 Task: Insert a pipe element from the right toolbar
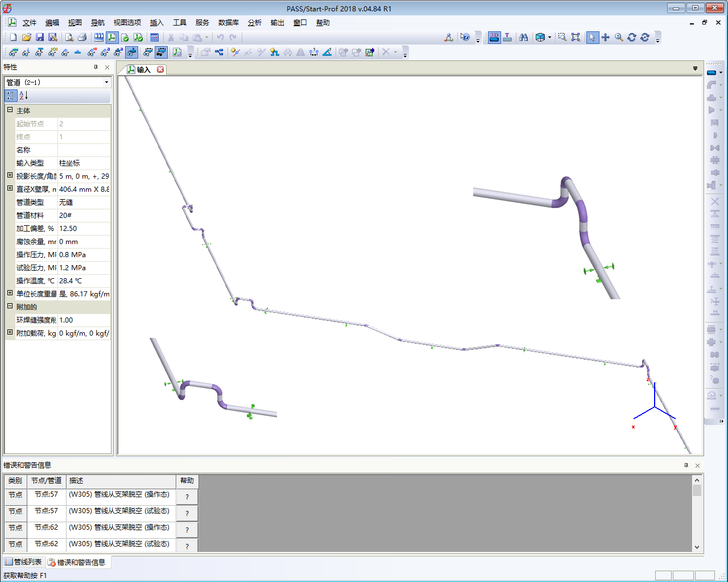coord(712,72)
